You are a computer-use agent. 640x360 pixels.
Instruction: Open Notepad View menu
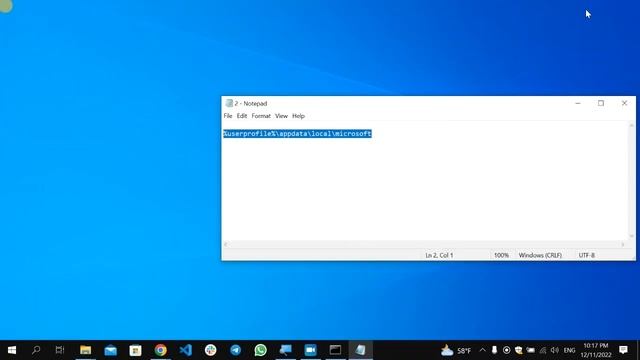pos(281,116)
